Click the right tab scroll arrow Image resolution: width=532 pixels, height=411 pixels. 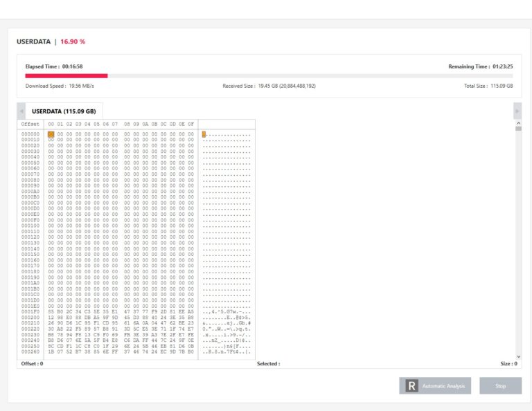517,111
